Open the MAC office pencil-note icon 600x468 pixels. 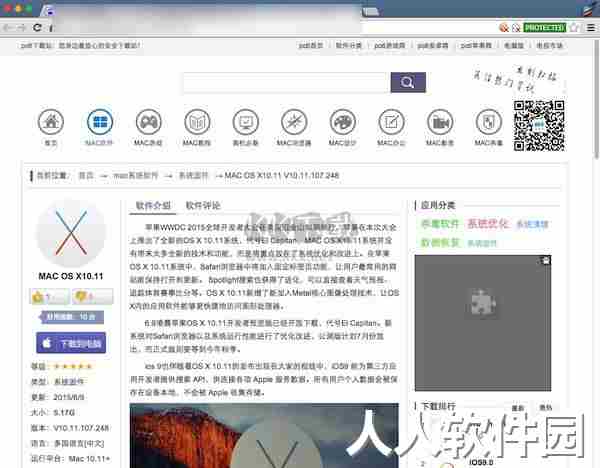tap(391, 122)
